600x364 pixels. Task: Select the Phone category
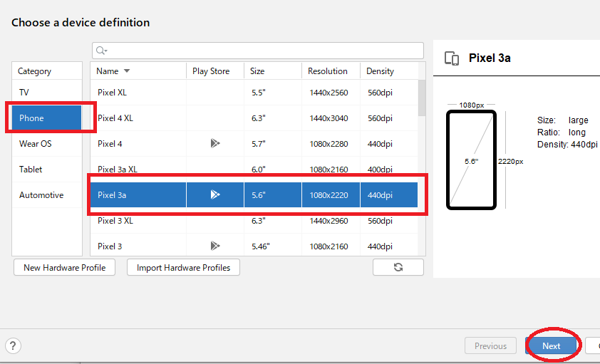tap(47, 118)
